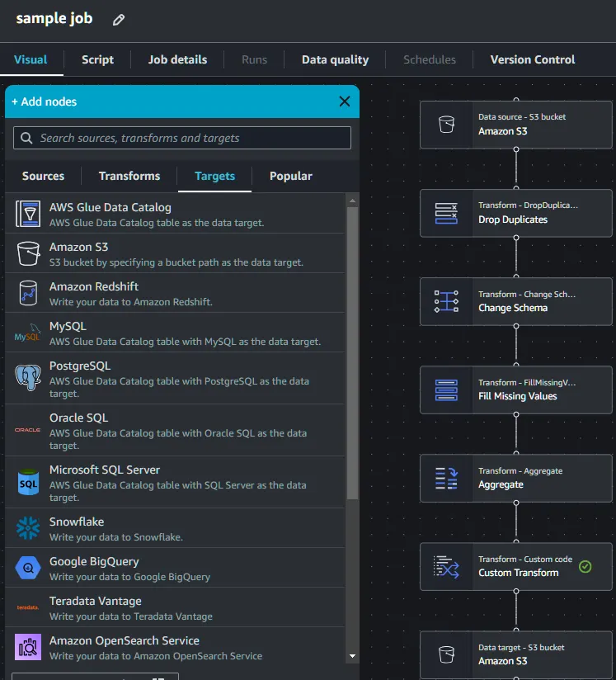
Task: Add Teradata Vantage as data target
Action: tap(175, 607)
